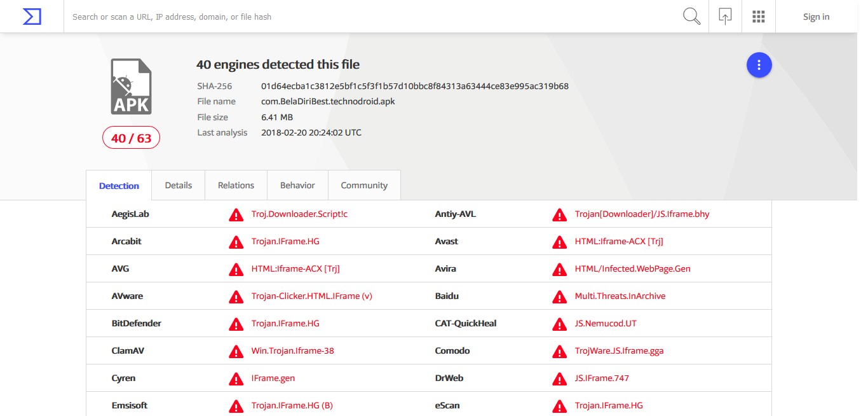Click the alert icon next to Avast detection

[559, 242]
